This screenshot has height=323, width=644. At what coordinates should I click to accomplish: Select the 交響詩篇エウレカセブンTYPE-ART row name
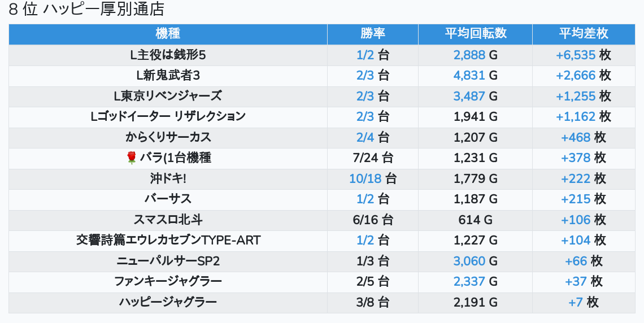[168, 240]
